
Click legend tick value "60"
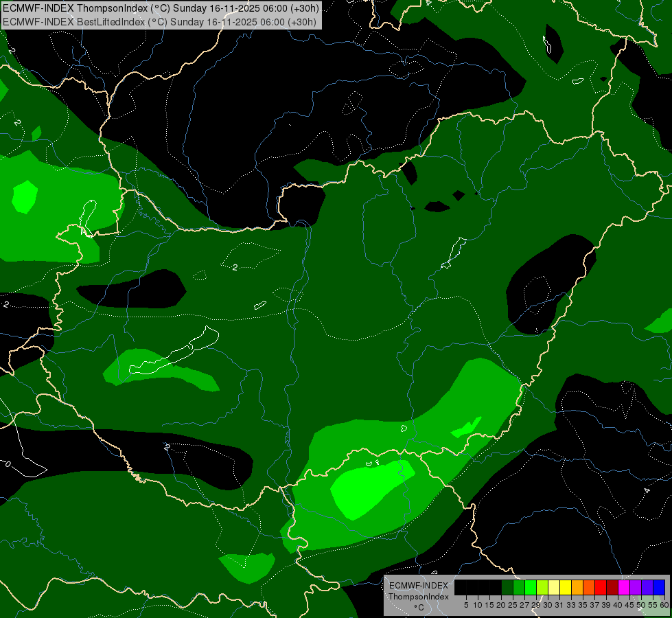pos(664,605)
